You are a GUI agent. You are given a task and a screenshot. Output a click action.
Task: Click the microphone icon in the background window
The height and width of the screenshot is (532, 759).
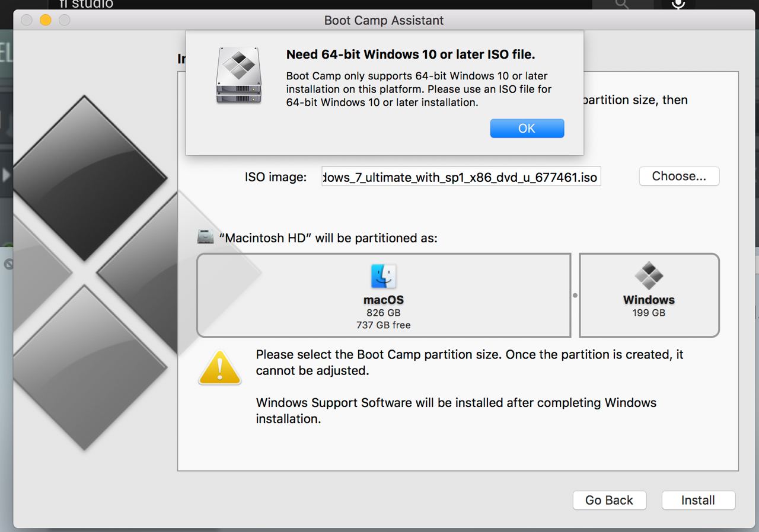click(678, 5)
